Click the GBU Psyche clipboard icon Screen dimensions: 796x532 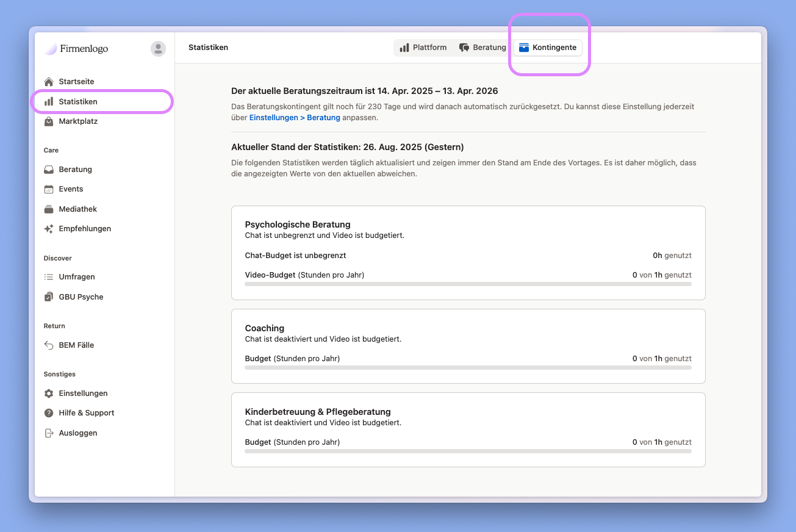point(49,297)
